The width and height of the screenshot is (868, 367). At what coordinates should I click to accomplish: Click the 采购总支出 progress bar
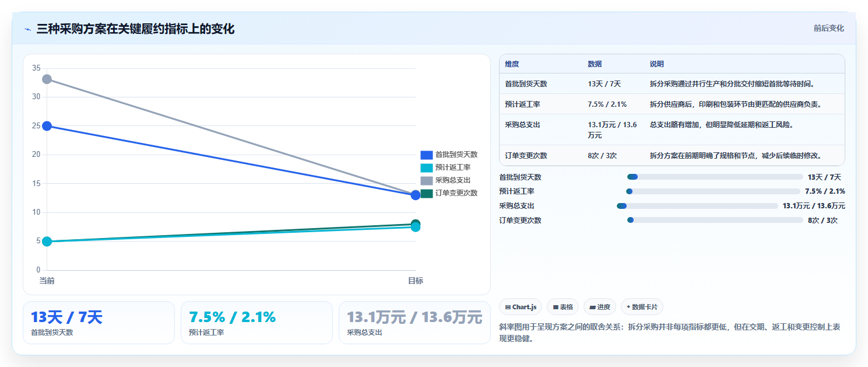coord(697,206)
